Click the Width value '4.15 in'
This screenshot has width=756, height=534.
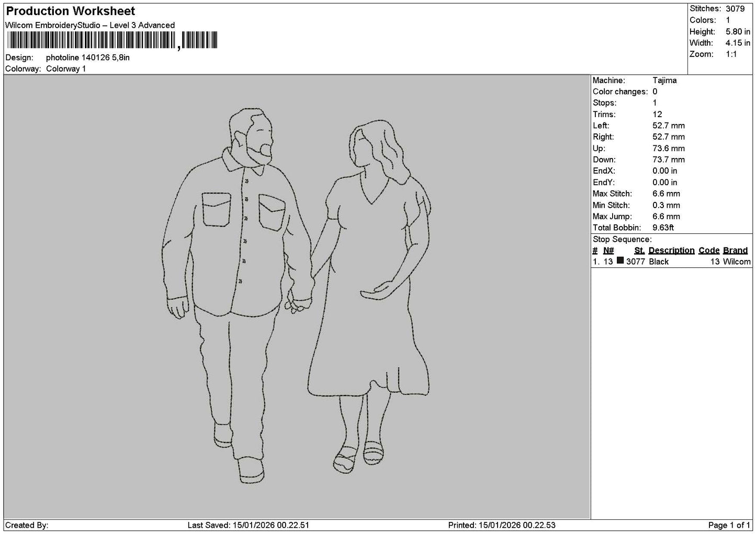pos(738,43)
